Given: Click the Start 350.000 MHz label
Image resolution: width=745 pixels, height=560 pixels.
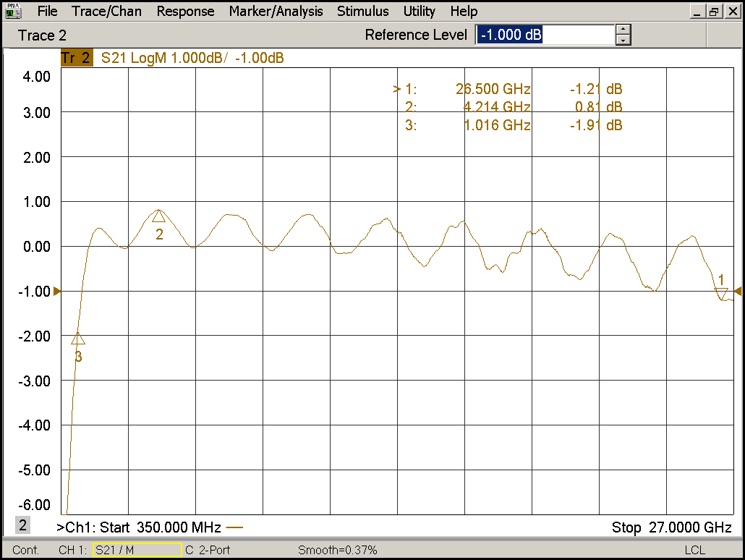Looking at the screenshot, I should 161,527.
